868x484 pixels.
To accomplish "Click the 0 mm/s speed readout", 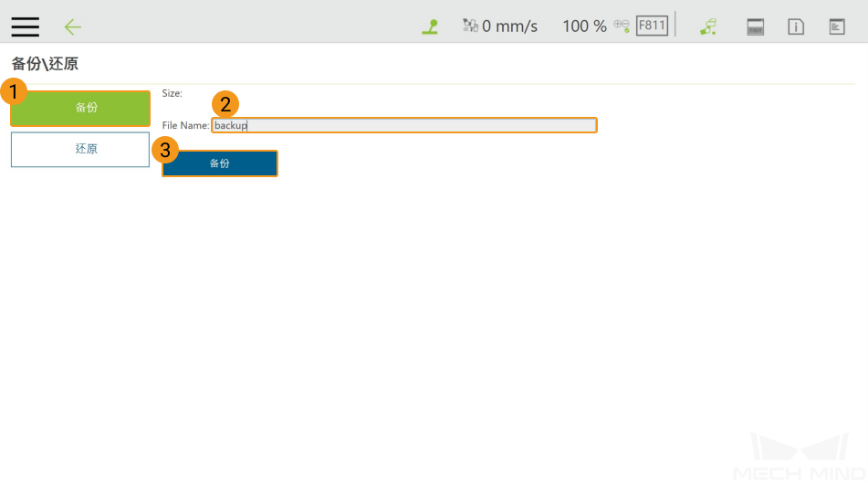I will [x=510, y=26].
